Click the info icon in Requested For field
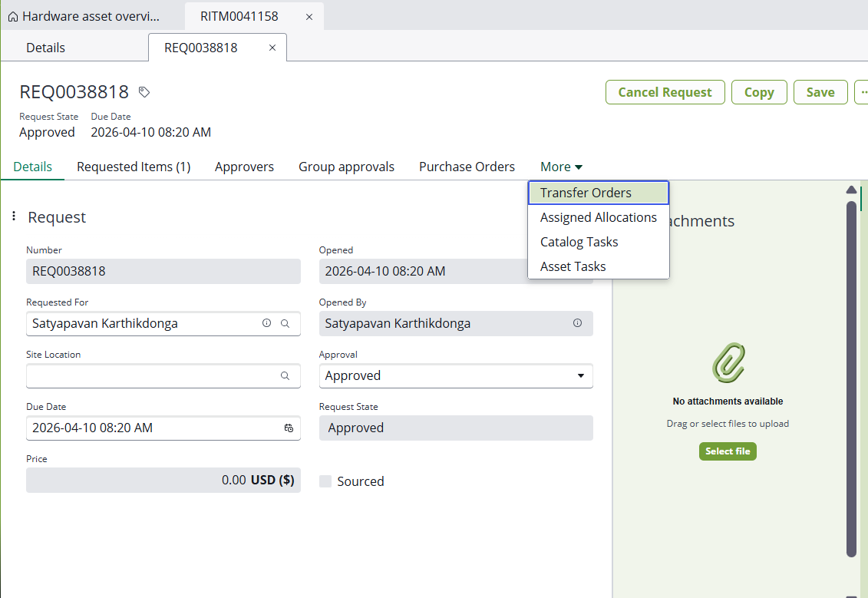The height and width of the screenshot is (598, 868). click(266, 323)
